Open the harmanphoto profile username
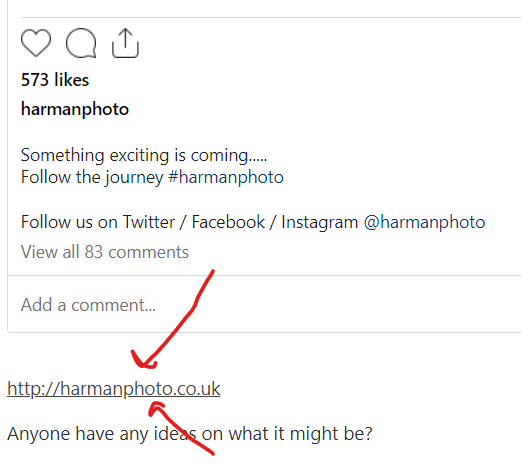The image size is (521, 471). pos(75,109)
